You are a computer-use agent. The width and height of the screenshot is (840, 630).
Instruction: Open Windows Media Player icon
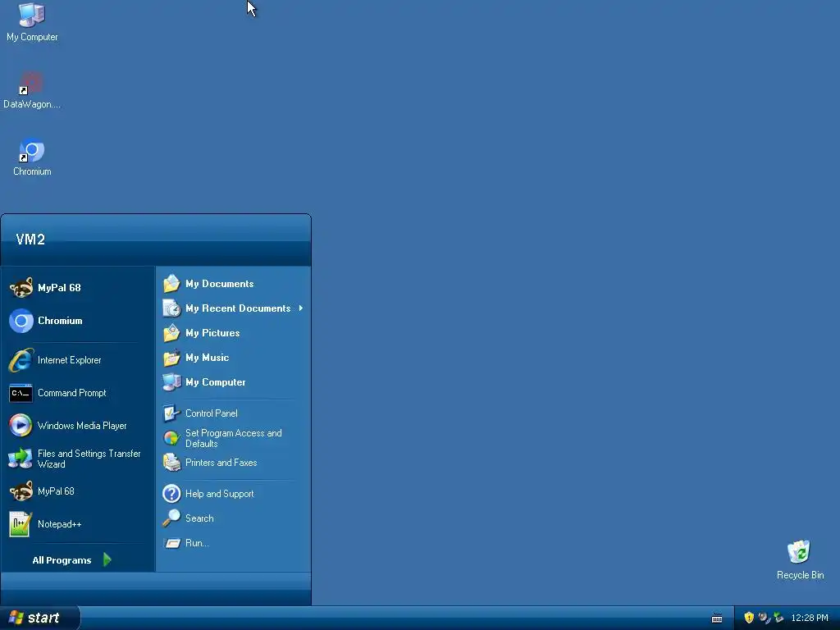(x=21, y=426)
